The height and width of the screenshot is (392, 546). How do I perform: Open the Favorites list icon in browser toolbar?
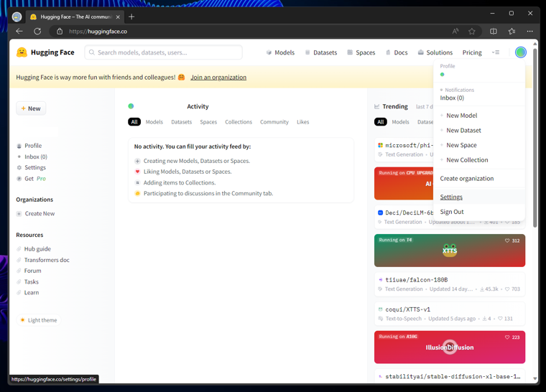(x=512, y=32)
